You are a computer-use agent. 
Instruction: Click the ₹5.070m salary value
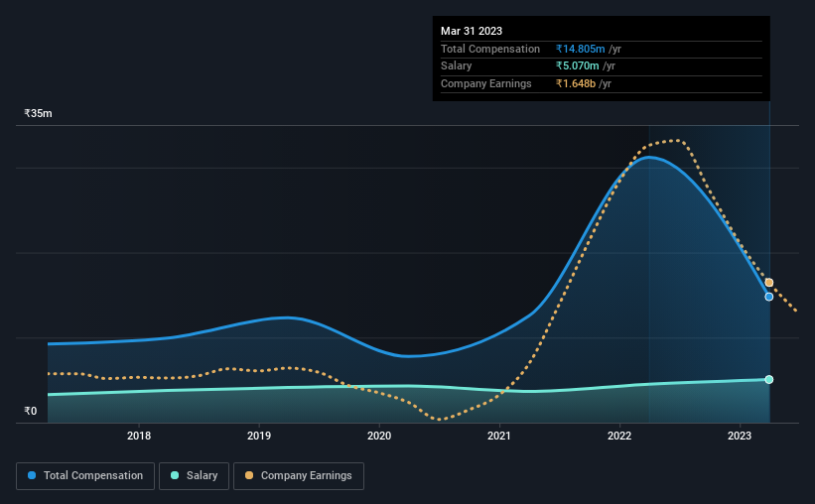click(577, 66)
